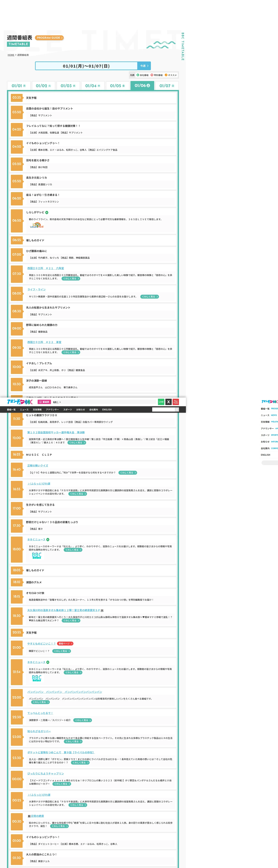278x868 pixels.
Task: Focus the header search input field
Action: pyautogui.click(x=163, y=409)
